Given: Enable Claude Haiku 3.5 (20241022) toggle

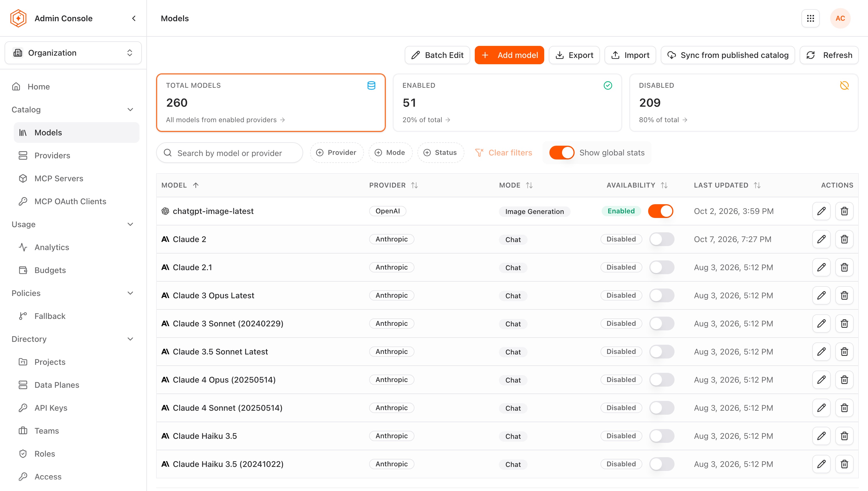Looking at the screenshot, I should coord(662,464).
